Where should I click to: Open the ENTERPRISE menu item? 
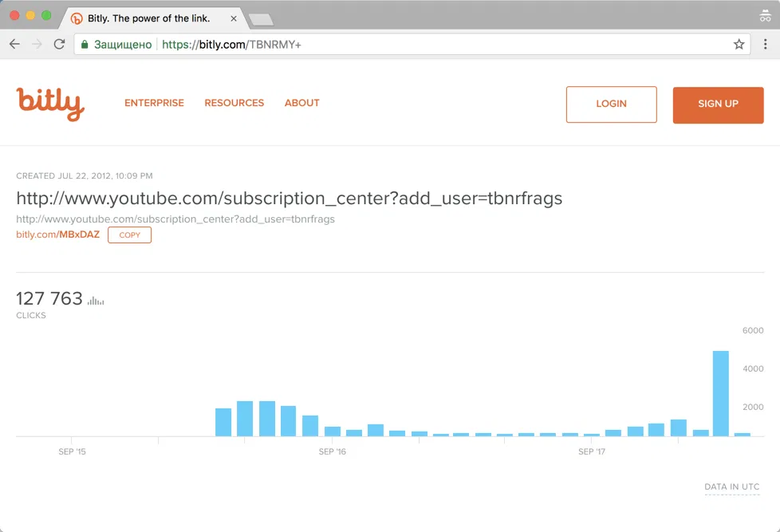[x=154, y=103]
